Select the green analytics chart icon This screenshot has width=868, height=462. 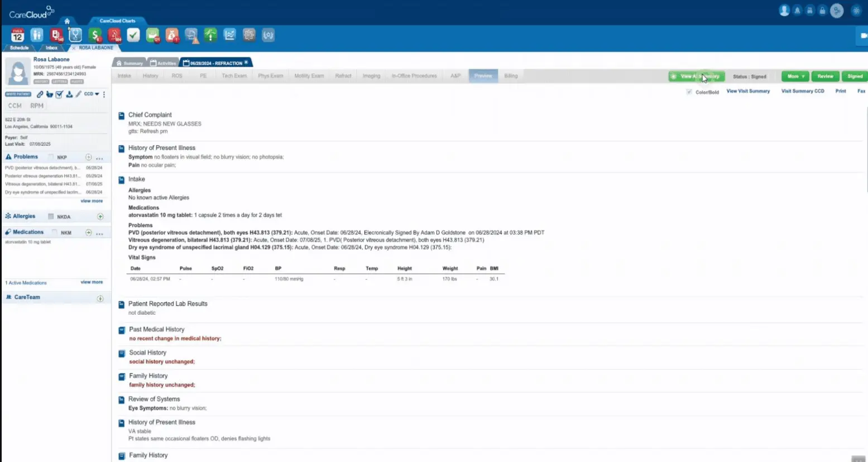pyautogui.click(x=210, y=35)
